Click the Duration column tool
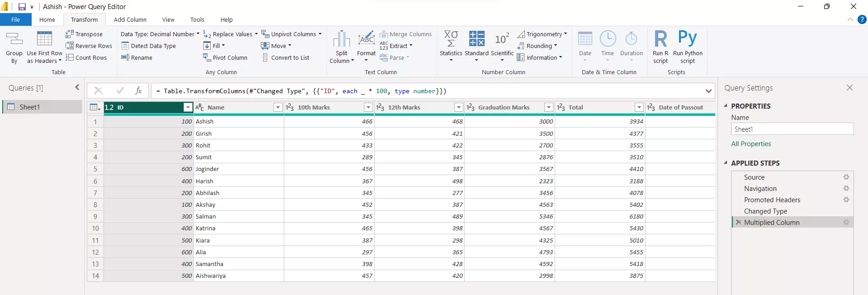Screen dimensions: 868x295 [631, 47]
